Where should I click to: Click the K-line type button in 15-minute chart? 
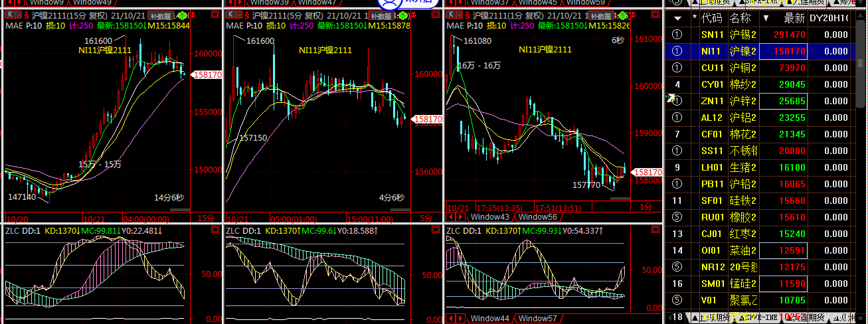point(12,15)
